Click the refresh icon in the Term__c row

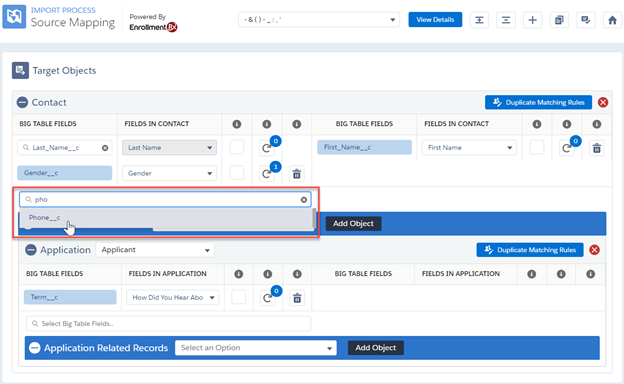click(267, 298)
